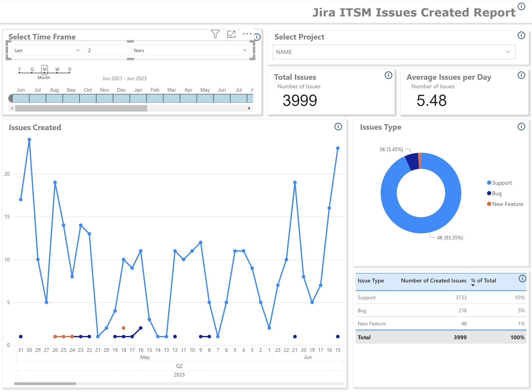Expand the NAME project dropdown
532x392 pixels.
393,52
